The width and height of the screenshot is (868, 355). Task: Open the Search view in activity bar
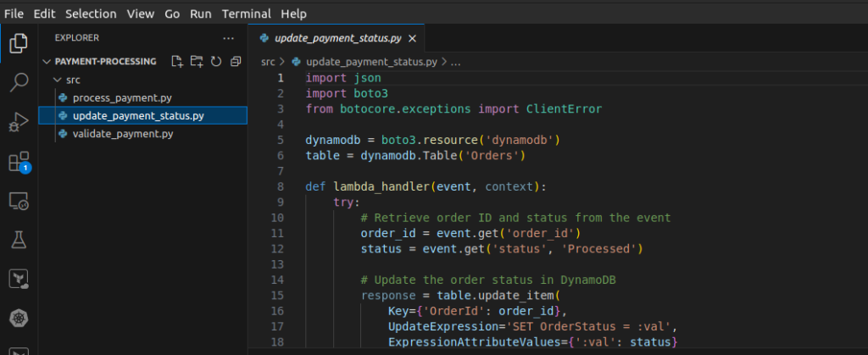[x=19, y=82]
